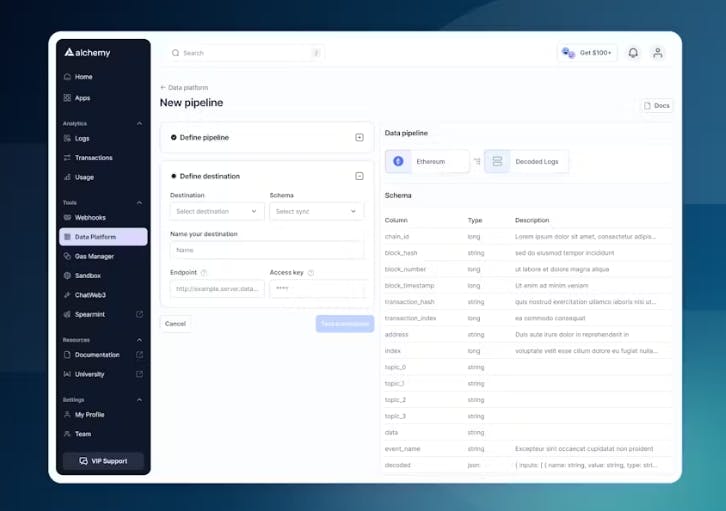Click University external link icon
Screen dimensions: 726x511
click(x=139, y=374)
